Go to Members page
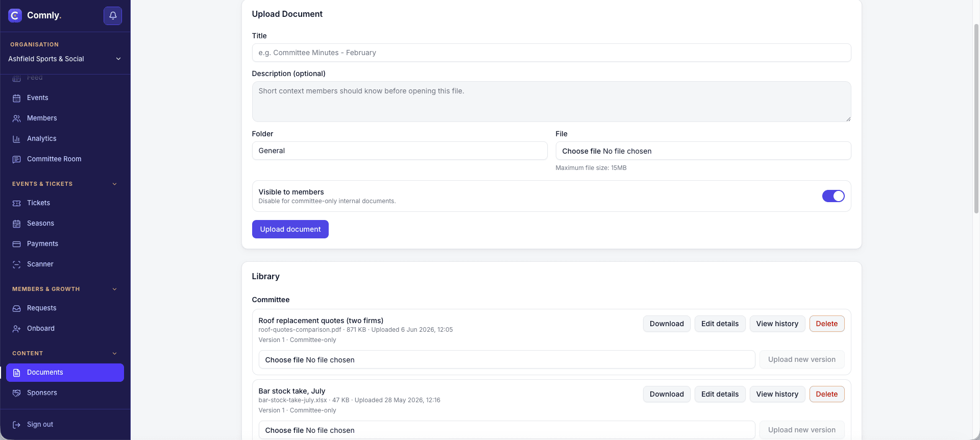Image resolution: width=980 pixels, height=440 pixels. point(65,118)
